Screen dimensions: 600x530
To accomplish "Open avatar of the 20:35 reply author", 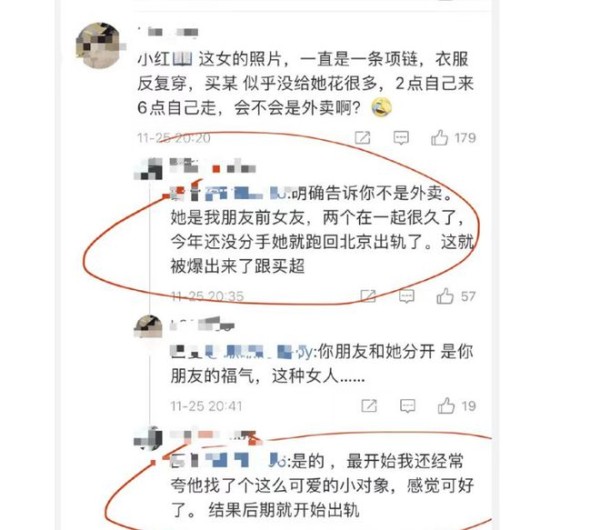I will [148, 169].
